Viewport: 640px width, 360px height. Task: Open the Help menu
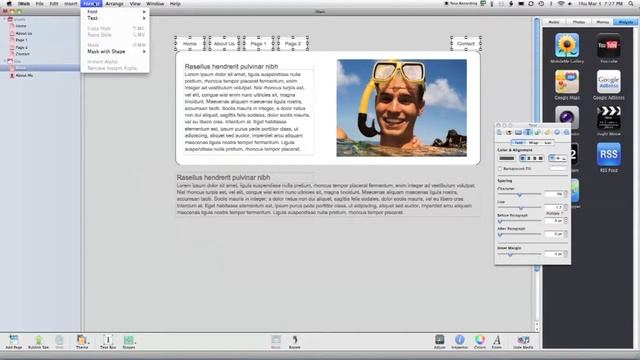pos(175,4)
